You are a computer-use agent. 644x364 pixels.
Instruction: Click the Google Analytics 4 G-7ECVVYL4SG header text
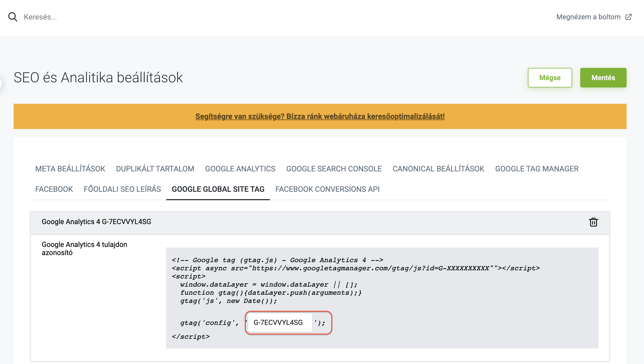pyautogui.click(x=96, y=222)
